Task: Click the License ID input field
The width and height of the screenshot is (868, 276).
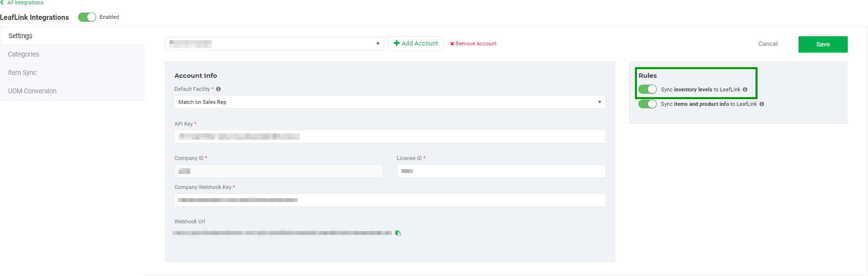Action: (x=501, y=171)
